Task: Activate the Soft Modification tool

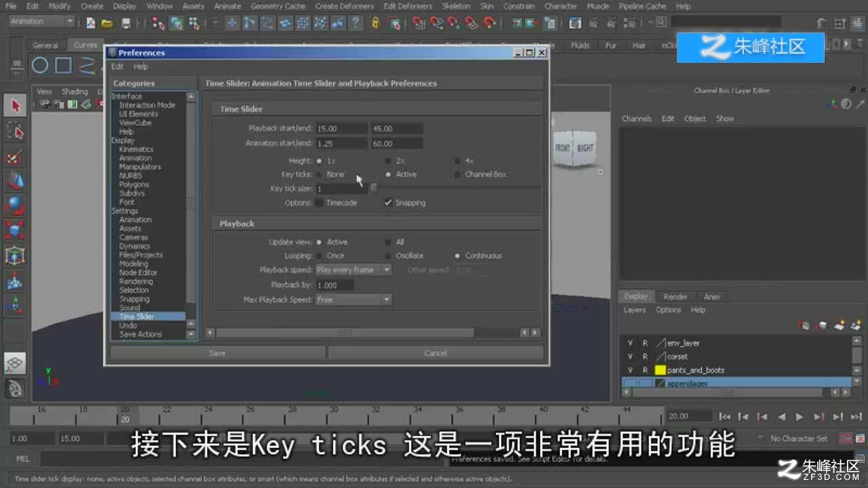Action: click(x=15, y=280)
